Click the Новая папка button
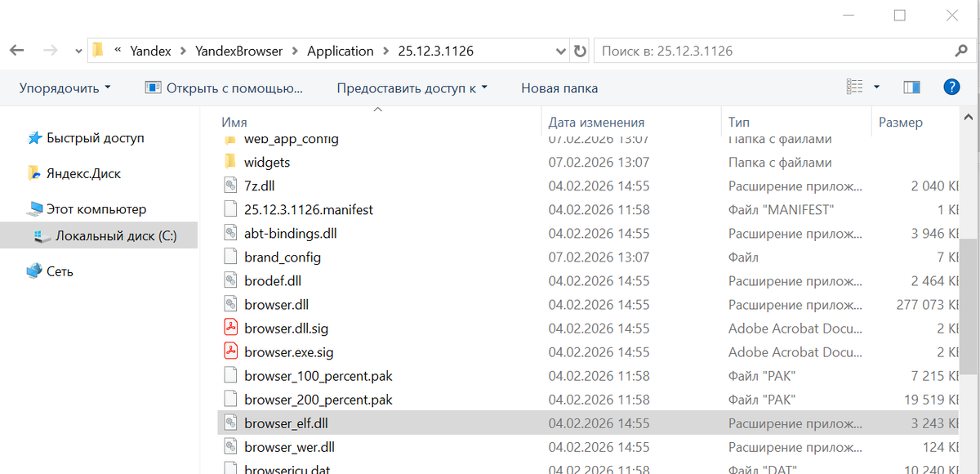The image size is (980, 474). (559, 87)
